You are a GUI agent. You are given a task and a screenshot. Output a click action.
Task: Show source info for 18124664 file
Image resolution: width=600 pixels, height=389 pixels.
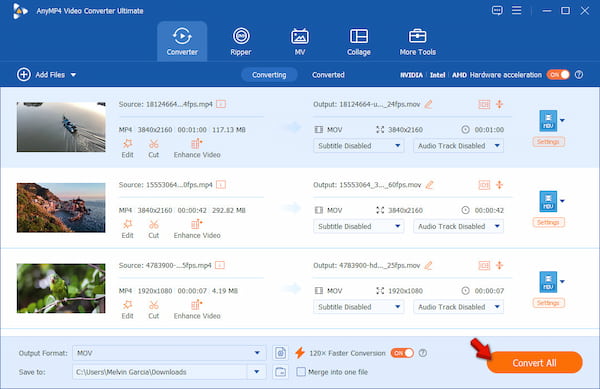[221, 104]
